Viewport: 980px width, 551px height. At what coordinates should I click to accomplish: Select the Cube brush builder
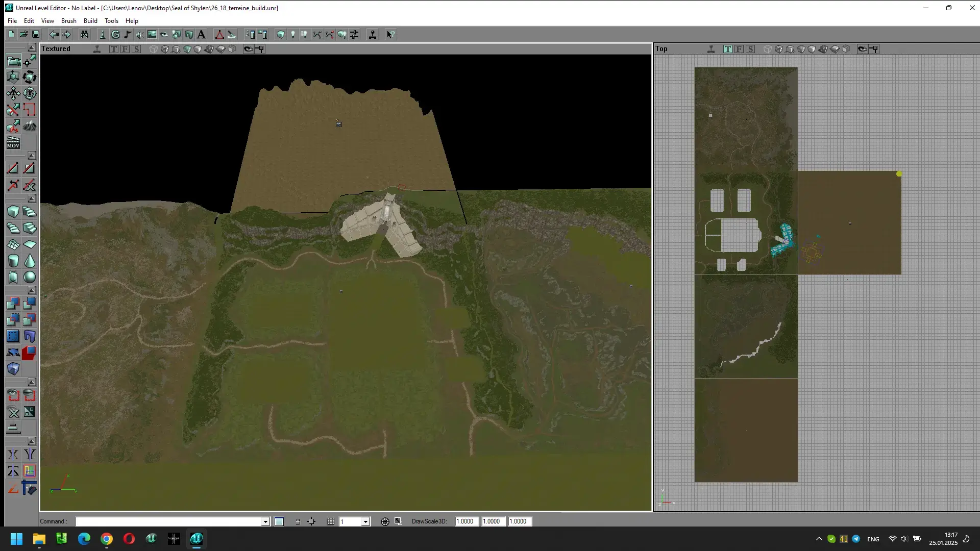13,212
